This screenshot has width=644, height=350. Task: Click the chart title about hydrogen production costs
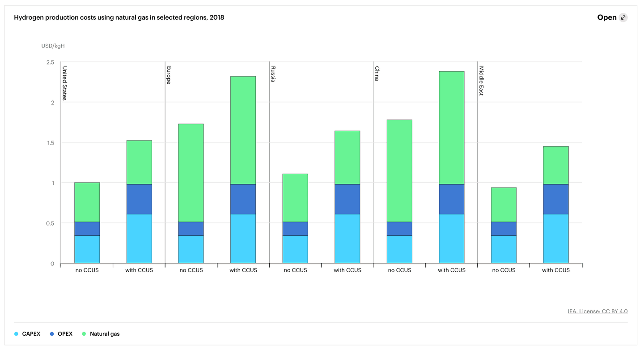pos(119,18)
